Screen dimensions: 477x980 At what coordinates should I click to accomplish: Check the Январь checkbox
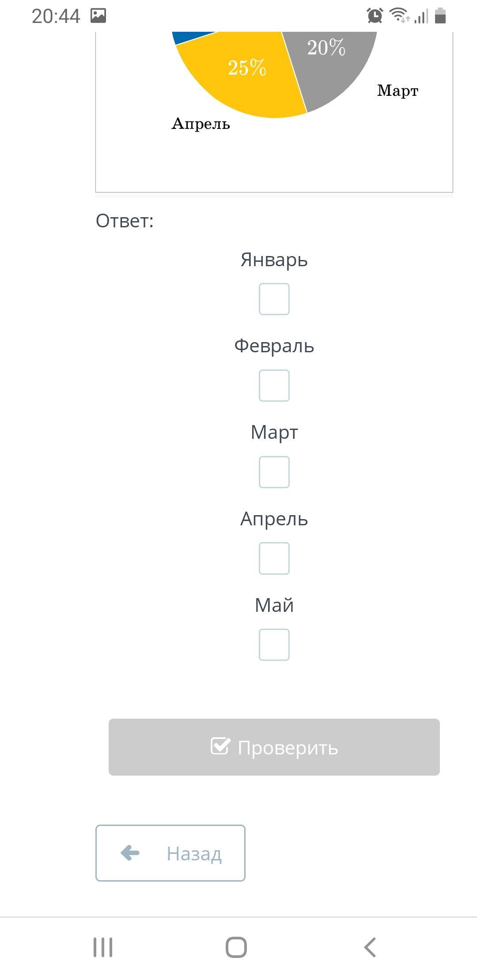tap(274, 299)
